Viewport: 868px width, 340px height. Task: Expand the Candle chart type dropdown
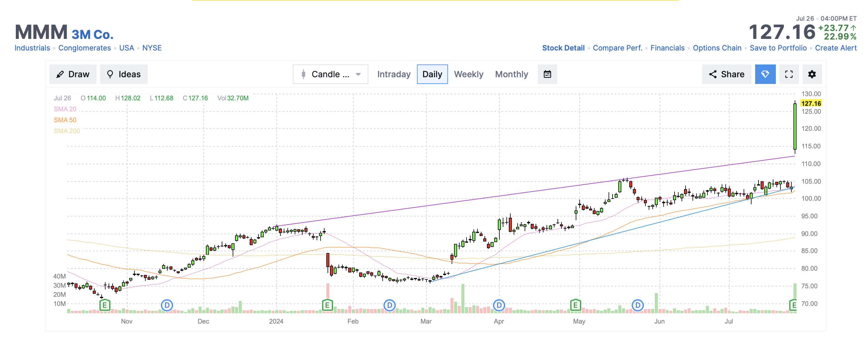tap(330, 74)
